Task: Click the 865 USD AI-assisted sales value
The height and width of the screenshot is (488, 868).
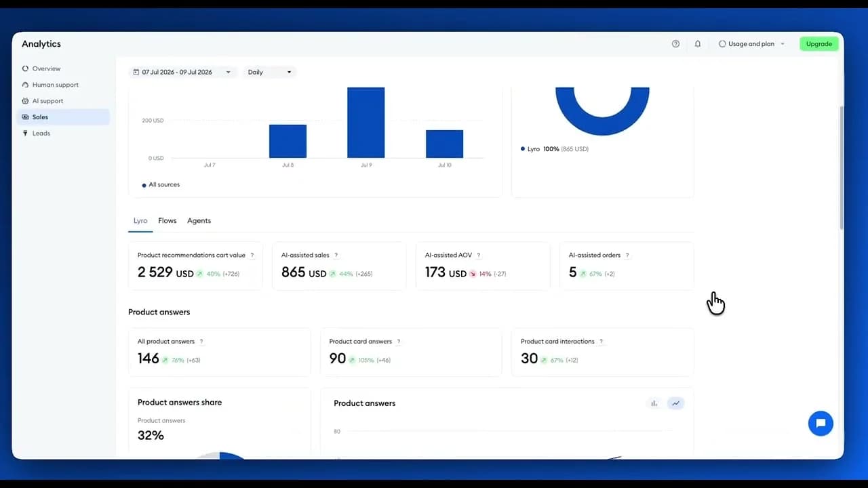Action: pyautogui.click(x=304, y=272)
